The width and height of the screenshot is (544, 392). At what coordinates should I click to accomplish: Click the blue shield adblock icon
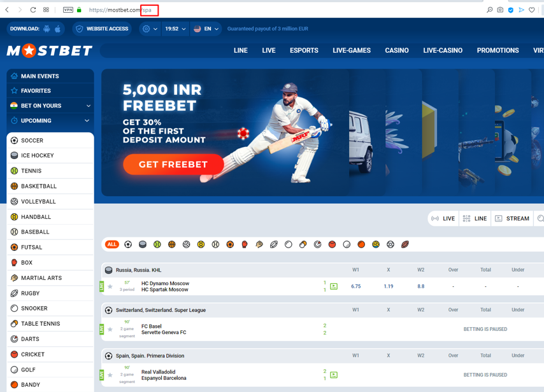pyautogui.click(x=511, y=10)
